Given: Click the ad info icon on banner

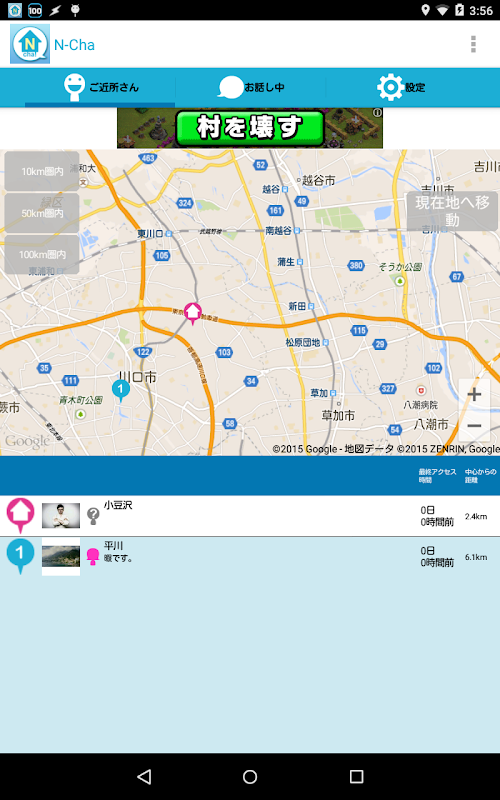Looking at the screenshot, I should pos(378,113).
